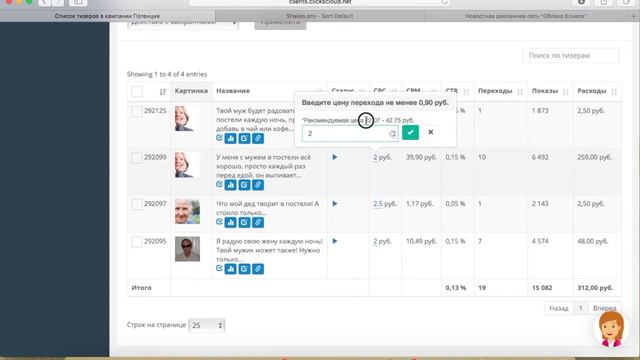This screenshot has width=640, height=360.
Task: Switch to the 'Shakes.pro - Sort Default' tab
Action: coord(320,16)
